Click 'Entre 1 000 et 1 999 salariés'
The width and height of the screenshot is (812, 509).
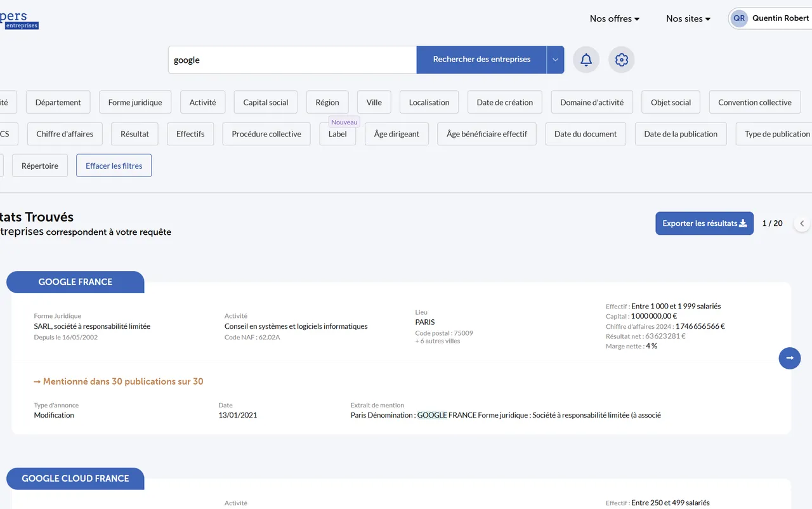pos(676,306)
